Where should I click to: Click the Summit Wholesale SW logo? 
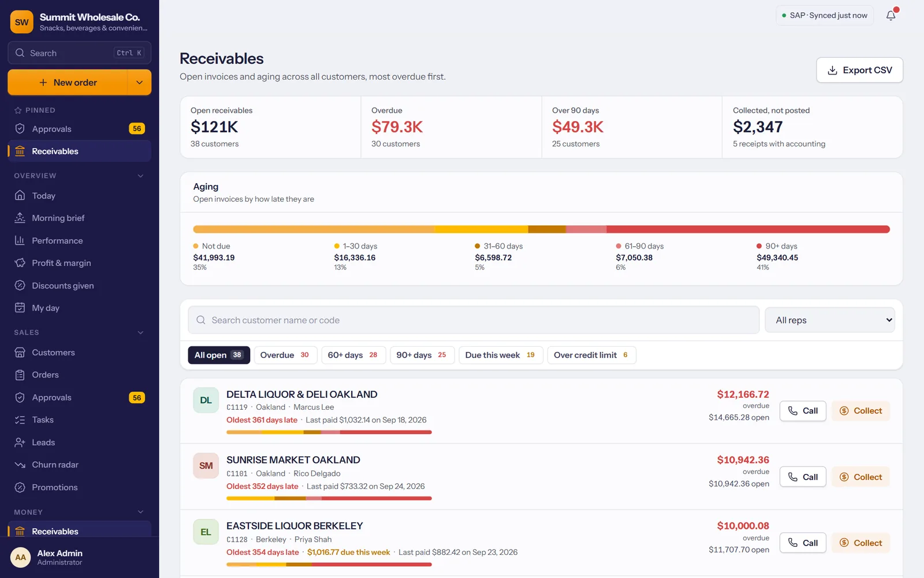tap(21, 22)
